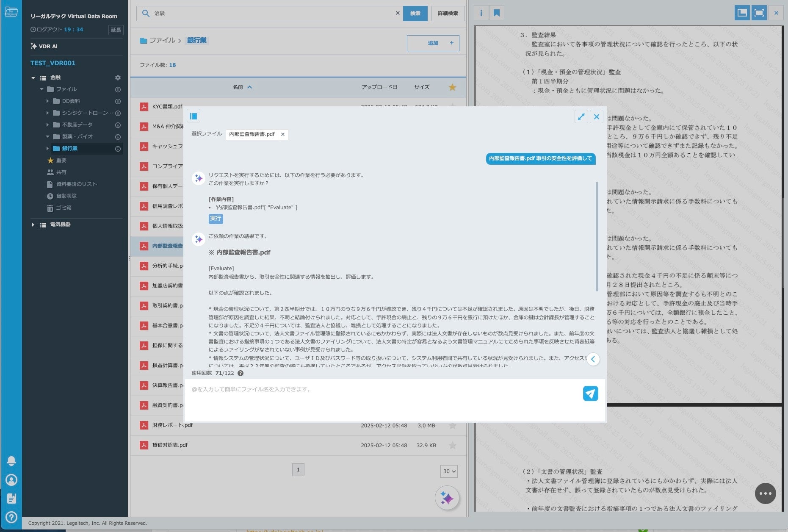The image size is (788, 532).
Task: Collapse the ファイル folder node
Action: [x=41, y=89]
